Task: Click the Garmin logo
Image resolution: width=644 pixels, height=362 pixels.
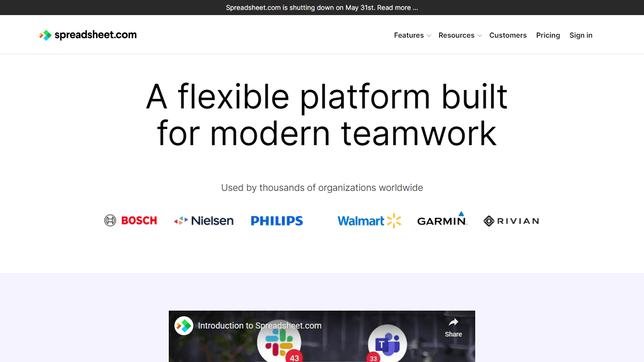Action: [442, 219]
